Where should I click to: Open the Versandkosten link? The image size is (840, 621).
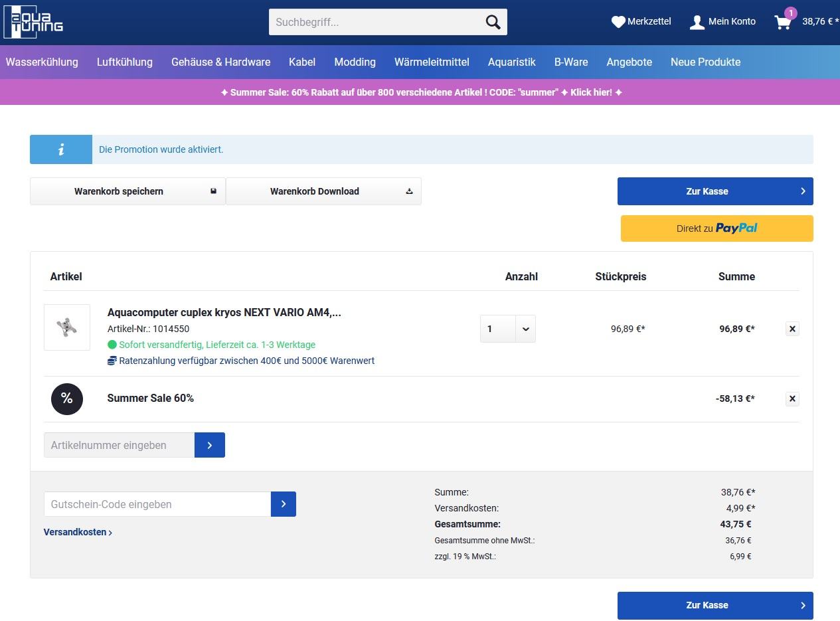(x=78, y=532)
